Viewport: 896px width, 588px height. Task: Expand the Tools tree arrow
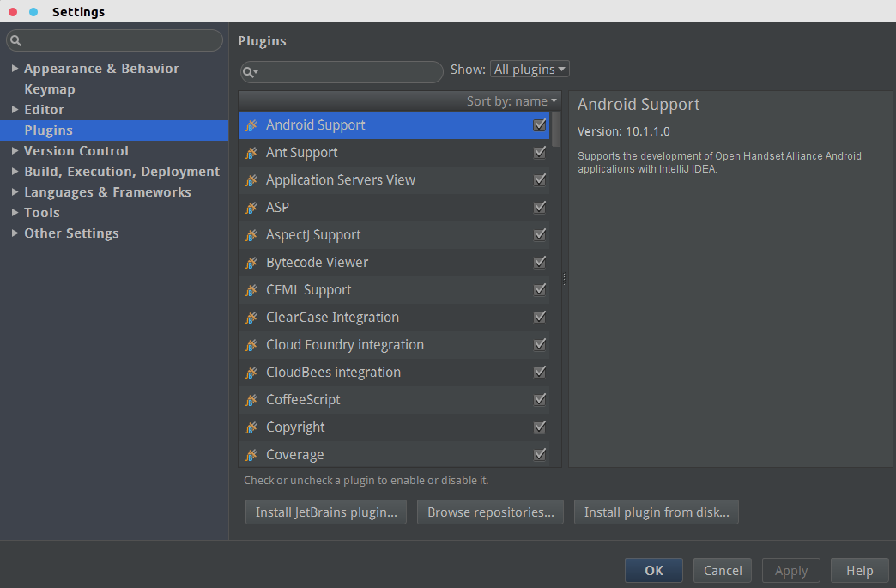pyautogui.click(x=15, y=213)
